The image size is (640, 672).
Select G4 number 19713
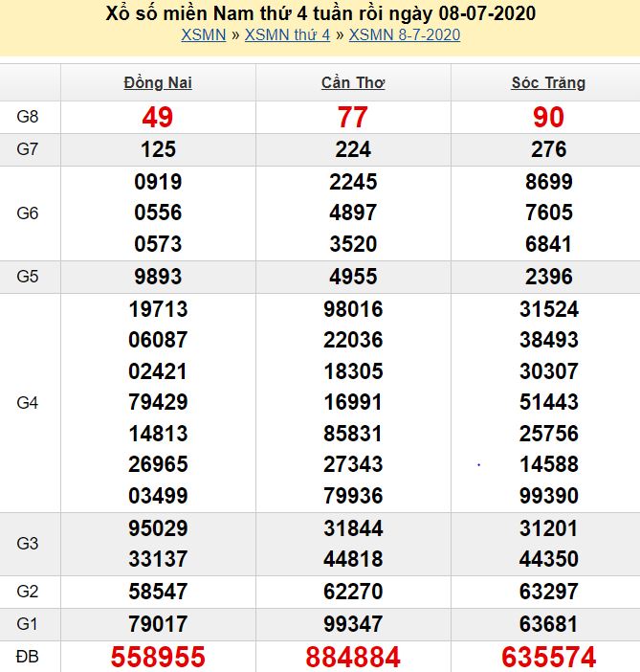158,309
